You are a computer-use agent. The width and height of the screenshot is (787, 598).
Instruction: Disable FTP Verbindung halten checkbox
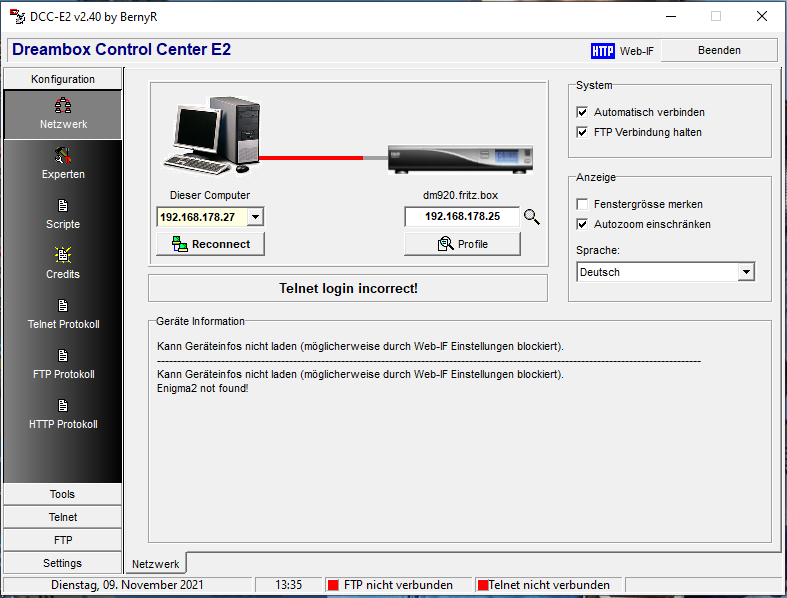coord(583,132)
